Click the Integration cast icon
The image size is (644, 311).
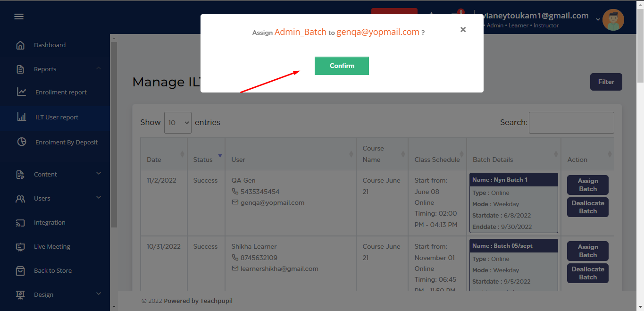[x=20, y=223]
